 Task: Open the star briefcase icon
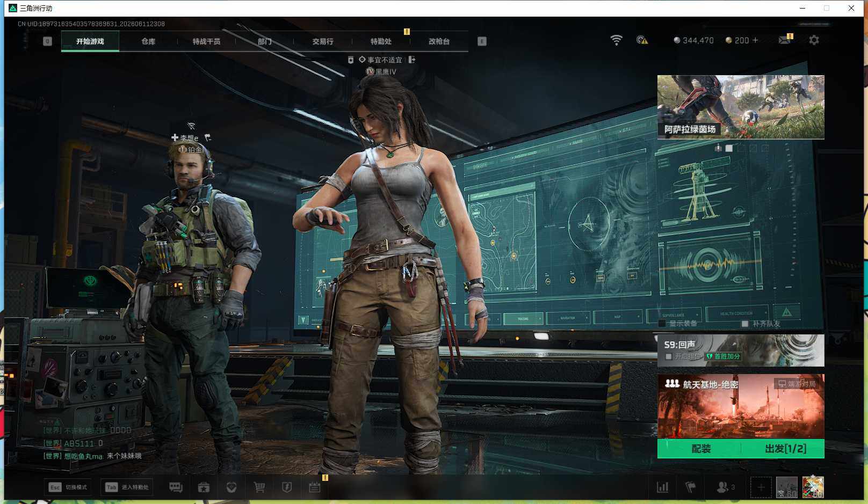click(x=204, y=487)
